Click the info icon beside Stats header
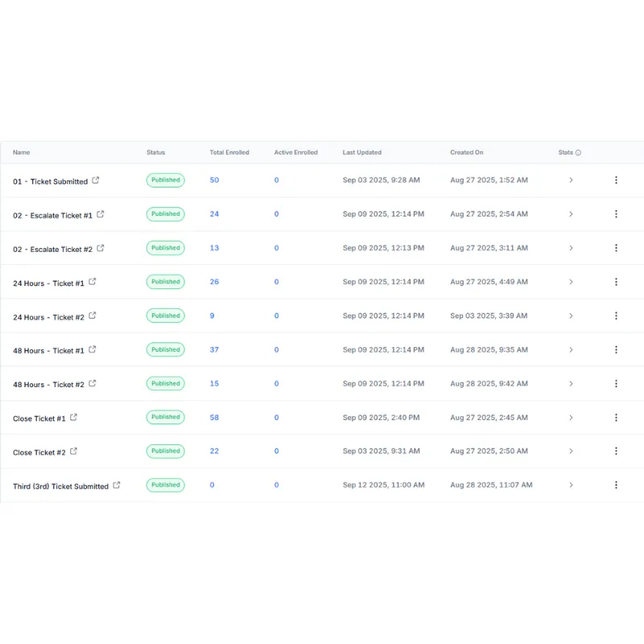 coord(578,153)
